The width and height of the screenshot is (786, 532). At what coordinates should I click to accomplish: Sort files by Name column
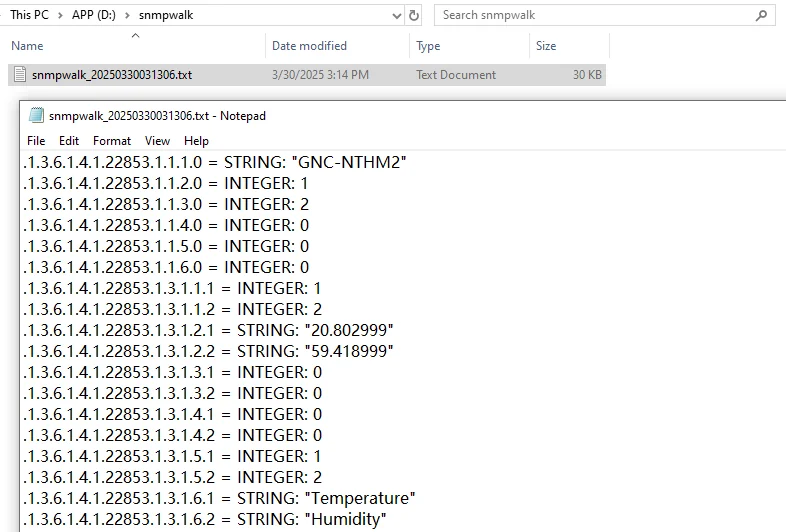(x=135, y=46)
